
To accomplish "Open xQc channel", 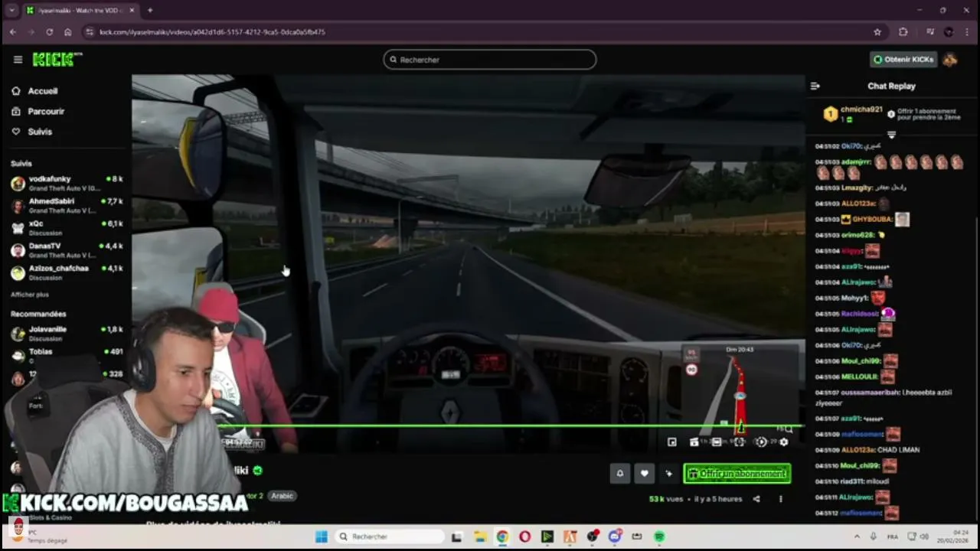I will (67, 228).
